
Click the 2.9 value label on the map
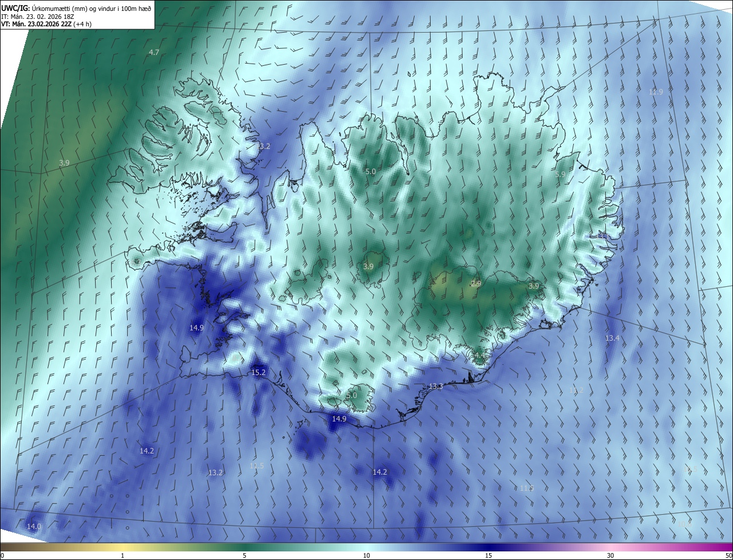pos(476,283)
